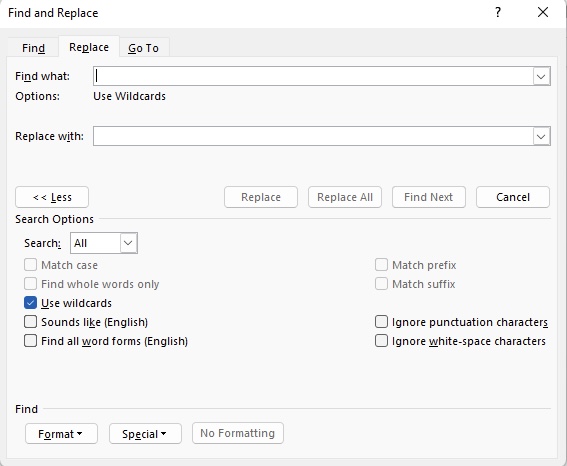
Task: Select the Replace tab
Action: pos(89,47)
